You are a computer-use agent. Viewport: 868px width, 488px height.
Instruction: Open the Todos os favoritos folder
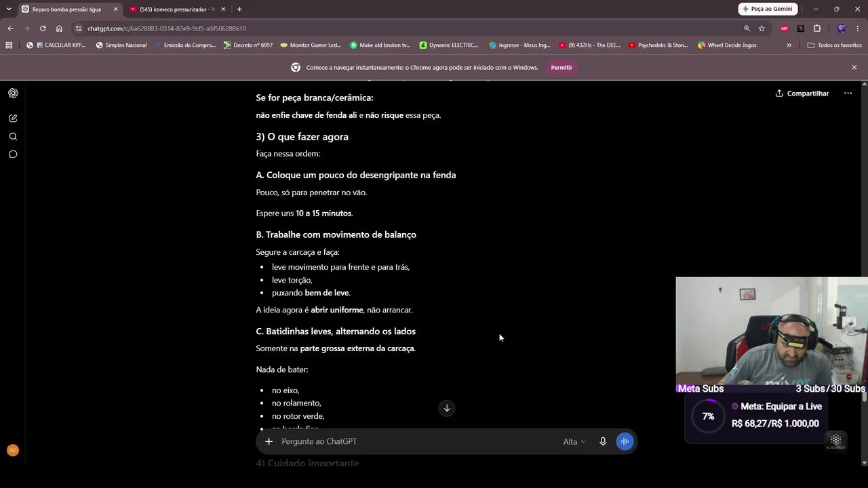(x=835, y=45)
